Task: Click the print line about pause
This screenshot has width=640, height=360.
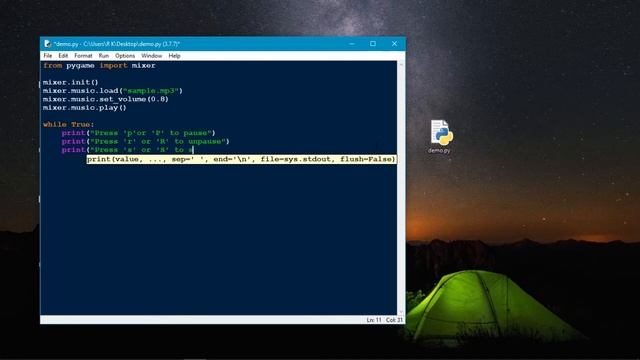Action: coord(138,133)
